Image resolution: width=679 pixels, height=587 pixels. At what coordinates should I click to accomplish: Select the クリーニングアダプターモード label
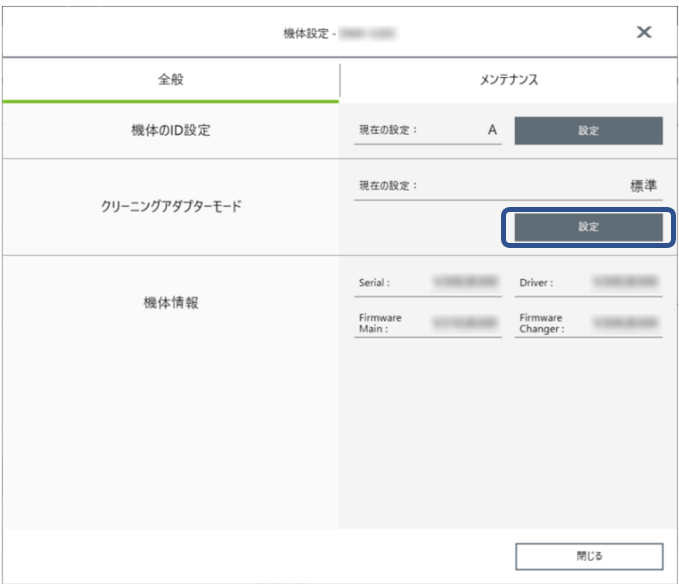171,206
